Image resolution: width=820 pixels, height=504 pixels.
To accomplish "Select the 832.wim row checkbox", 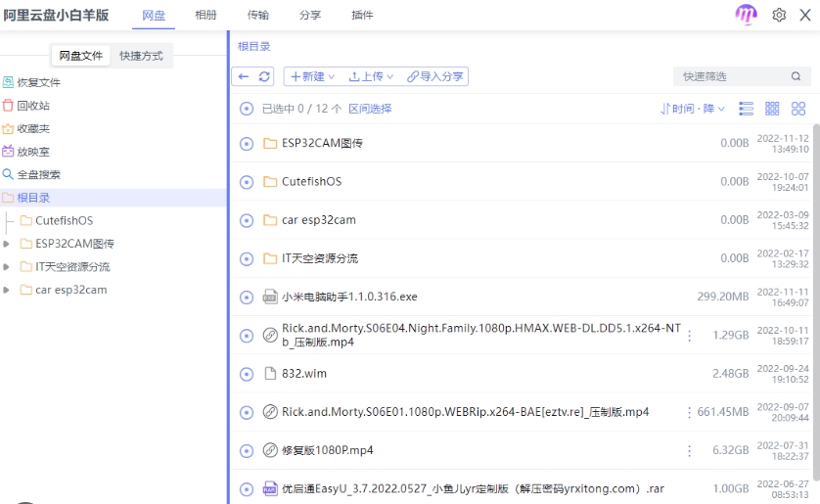I will click(247, 375).
